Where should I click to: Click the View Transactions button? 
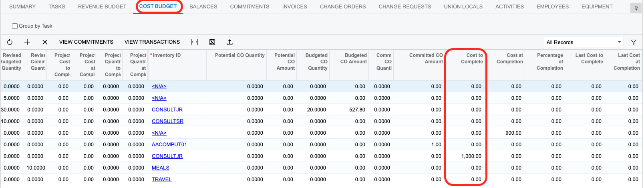tap(152, 42)
